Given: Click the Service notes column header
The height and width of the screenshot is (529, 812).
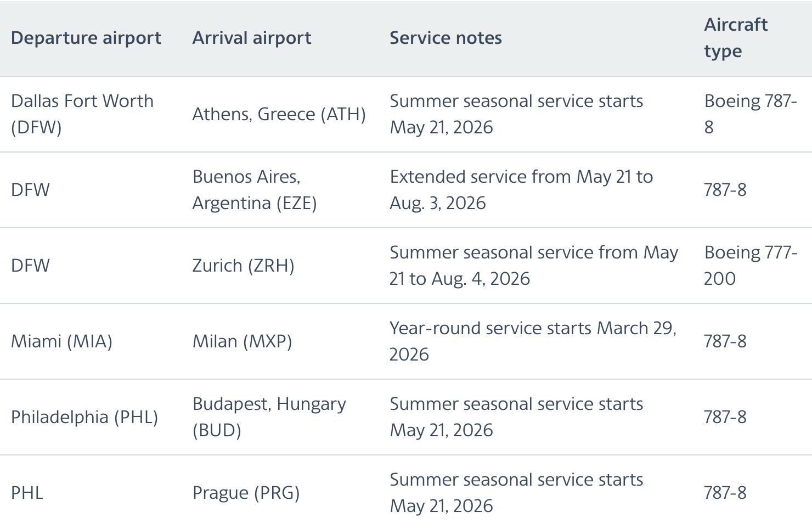Looking at the screenshot, I should tap(446, 38).
